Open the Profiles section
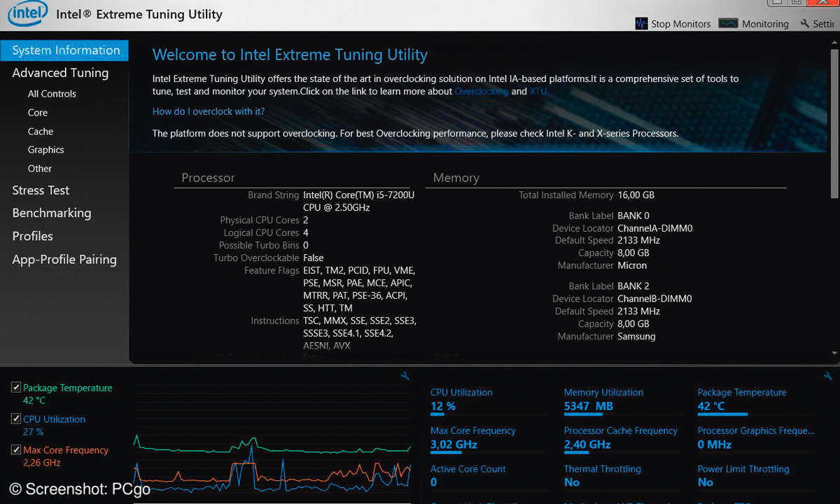840x504 pixels. 32,236
